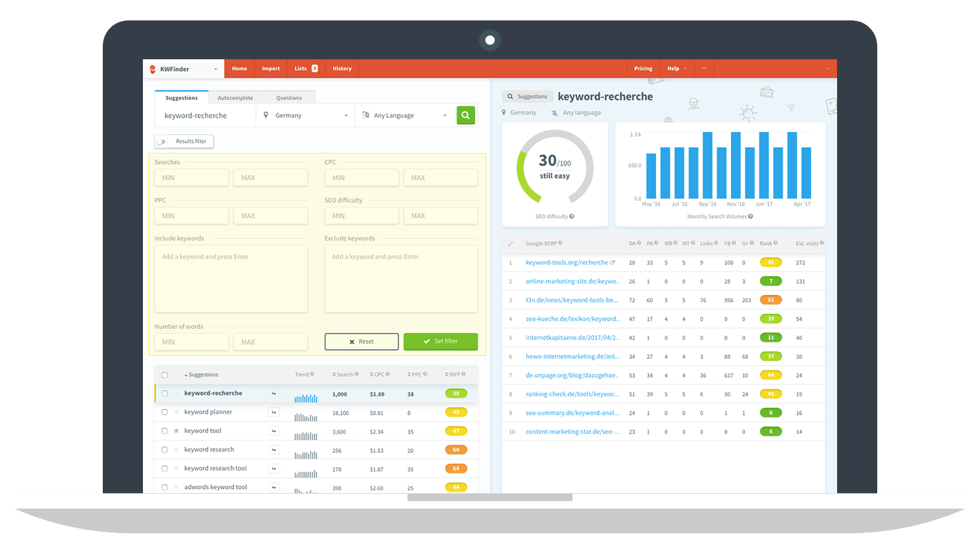Click help icon beside DA column header
This screenshot has width=980, height=553.
(639, 243)
